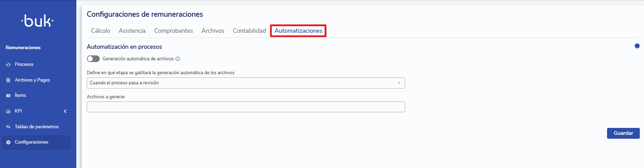Viewport: 644px width, 168px height.
Task: Open the Asistencia tab
Action: [132, 31]
